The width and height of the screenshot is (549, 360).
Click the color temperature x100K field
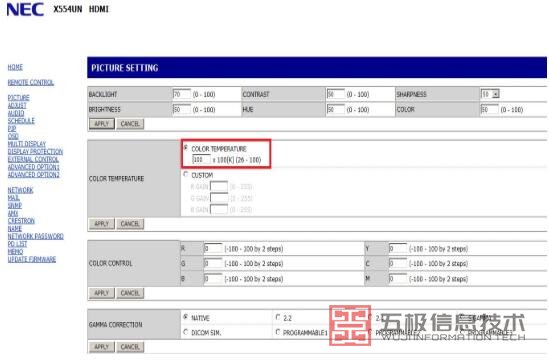[x=201, y=160]
